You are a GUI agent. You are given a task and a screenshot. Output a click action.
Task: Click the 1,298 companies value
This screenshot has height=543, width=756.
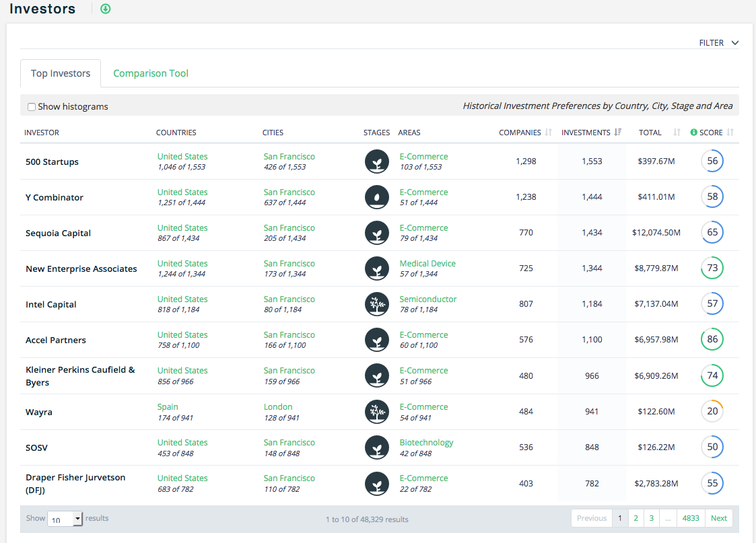pos(526,161)
